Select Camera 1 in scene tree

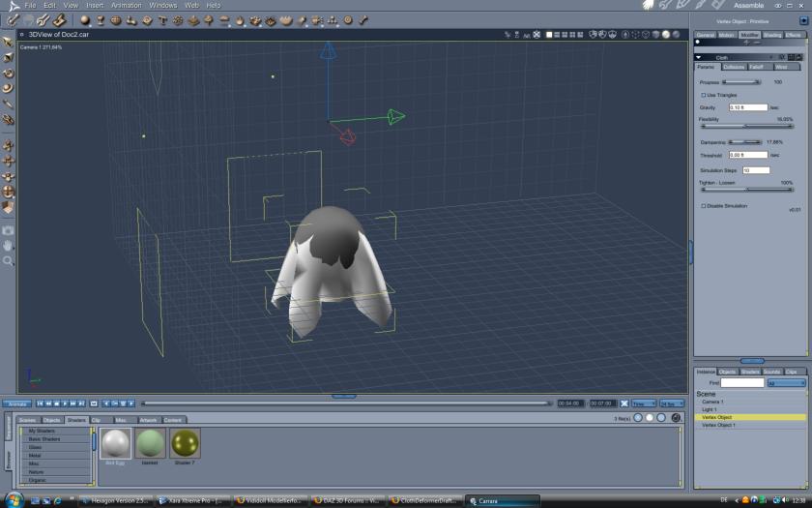(x=713, y=402)
